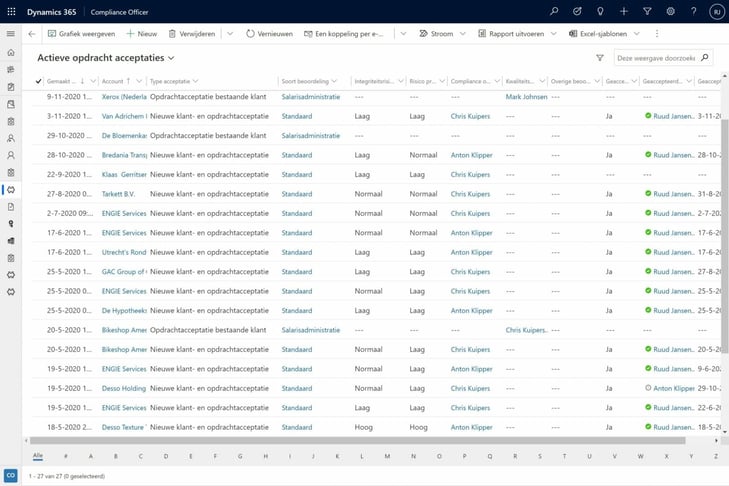Image resolution: width=729 pixels, height=486 pixels.
Task: Open the Gemaakt column header menu
Action: coord(93,81)
